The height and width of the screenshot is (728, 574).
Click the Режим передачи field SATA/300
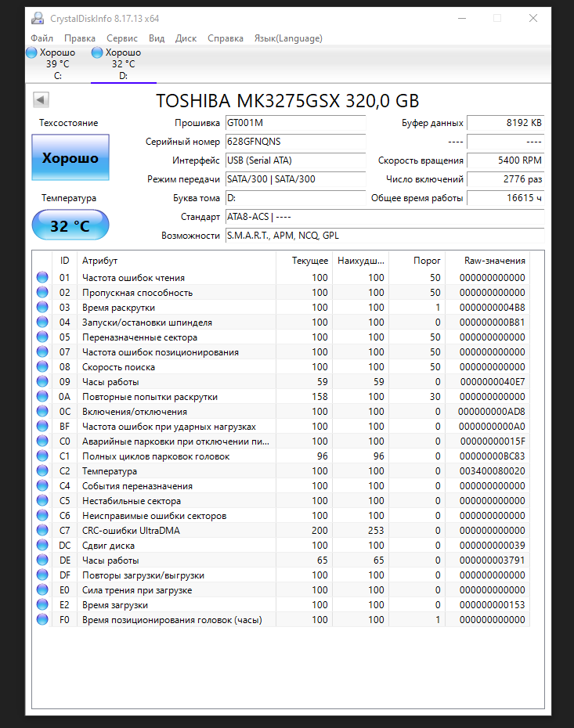[295, 179]
